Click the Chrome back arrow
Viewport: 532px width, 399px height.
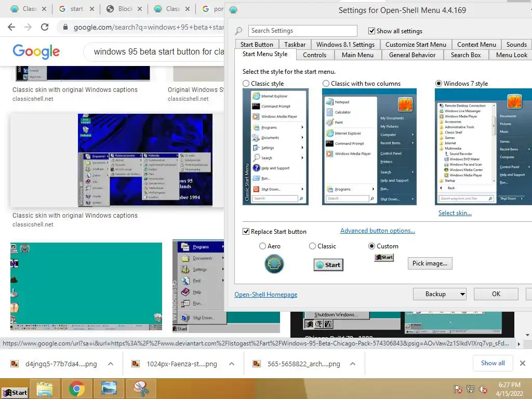11,27
